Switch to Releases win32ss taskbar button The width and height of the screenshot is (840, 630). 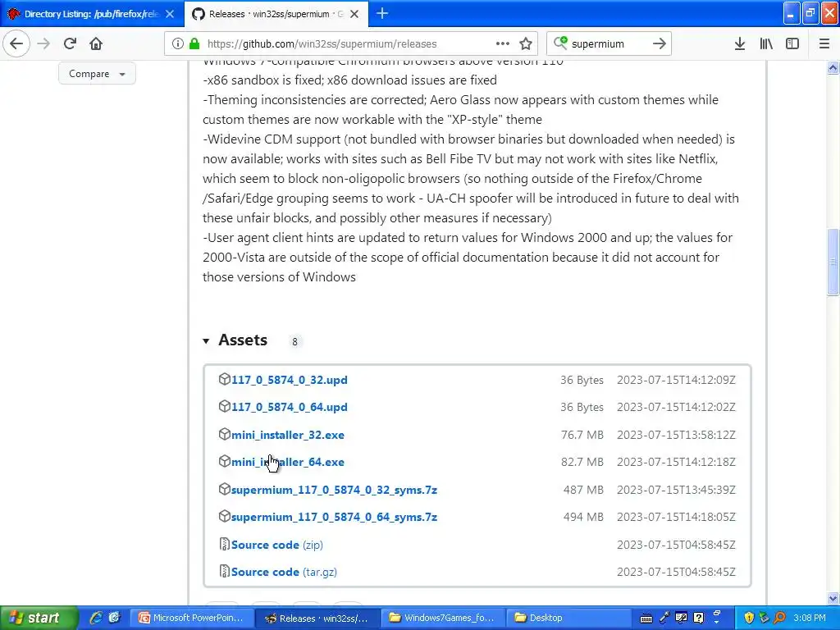[x=317, y=619]
